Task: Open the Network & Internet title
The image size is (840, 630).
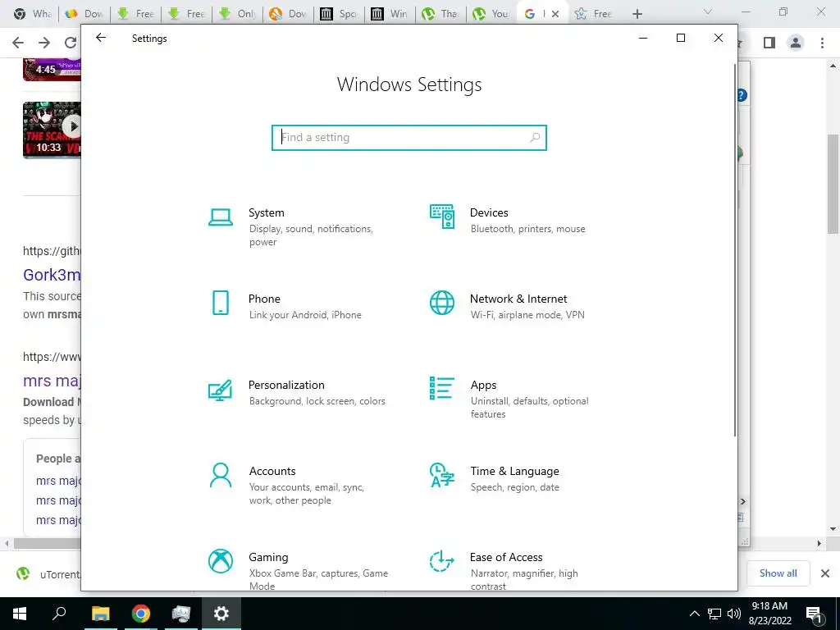Action: [x=518, y=299]
